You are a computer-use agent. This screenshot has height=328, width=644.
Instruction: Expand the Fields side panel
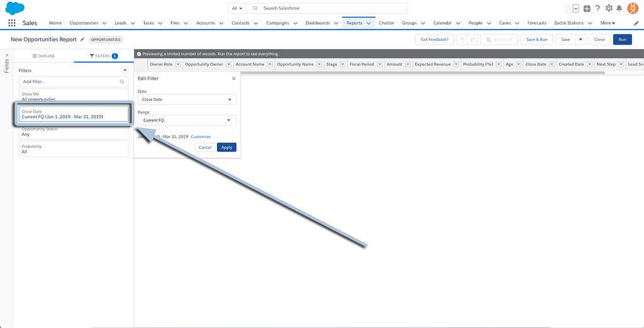(6, 63)
